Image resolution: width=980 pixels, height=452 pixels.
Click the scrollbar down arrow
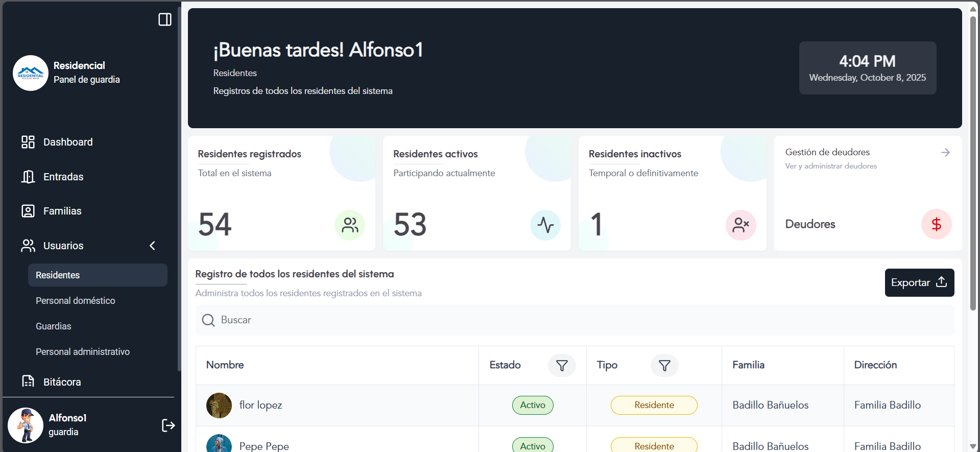click(973, 446)
